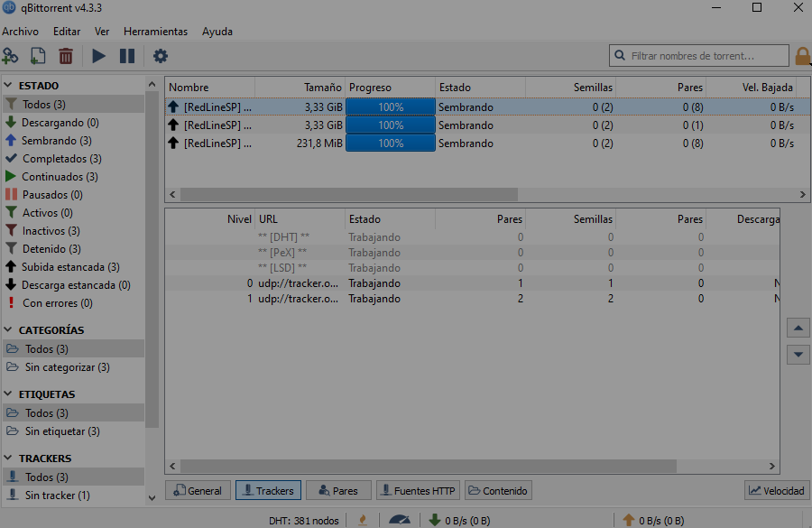The width and height of the screenshot is (812, 528).
Task: Click download speed status arrow
Action: point(435,520)
